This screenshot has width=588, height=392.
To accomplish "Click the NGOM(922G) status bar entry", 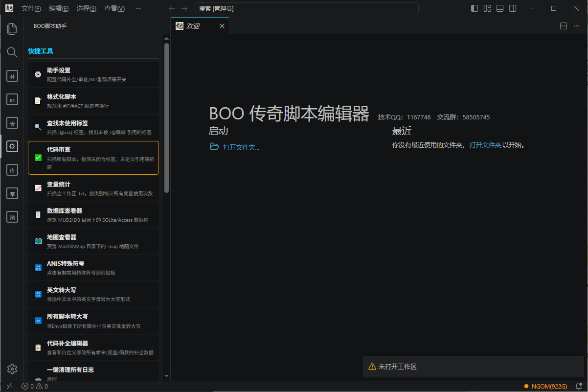I will pos(545,386).
